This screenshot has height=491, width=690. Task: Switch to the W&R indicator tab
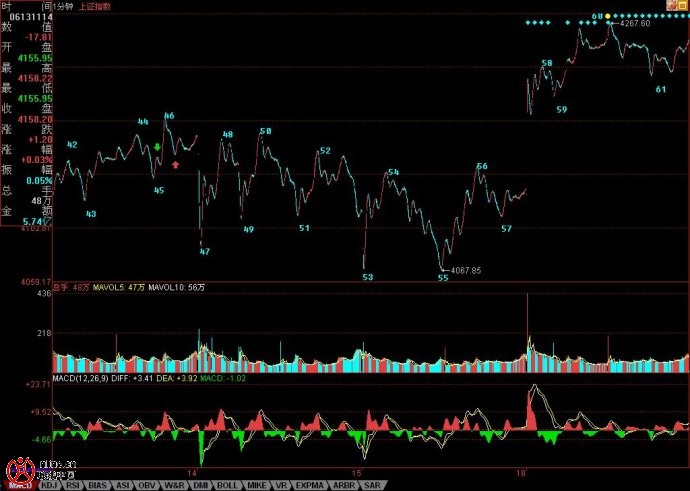174,485
